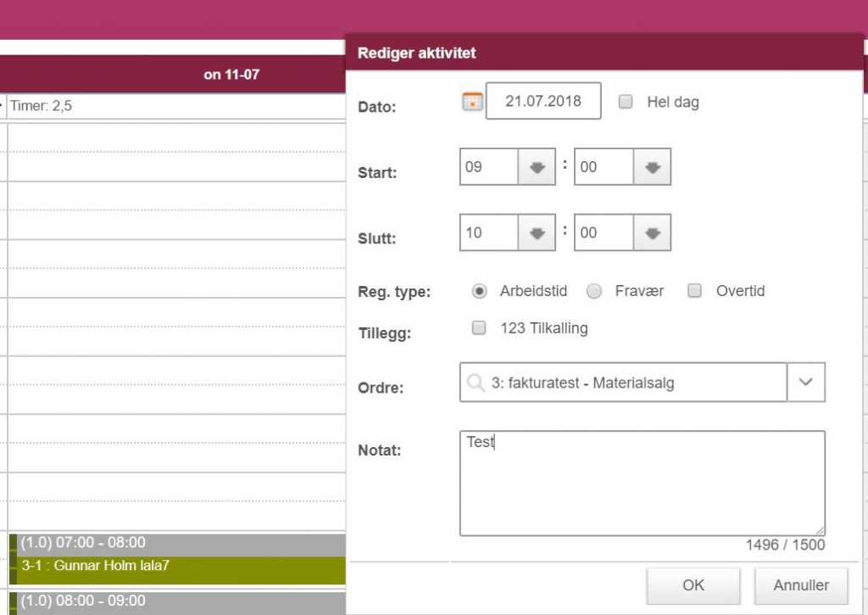Open the calendar date picker icon
Viewport: 868px width, 615px height.
[x=472, y=102]
